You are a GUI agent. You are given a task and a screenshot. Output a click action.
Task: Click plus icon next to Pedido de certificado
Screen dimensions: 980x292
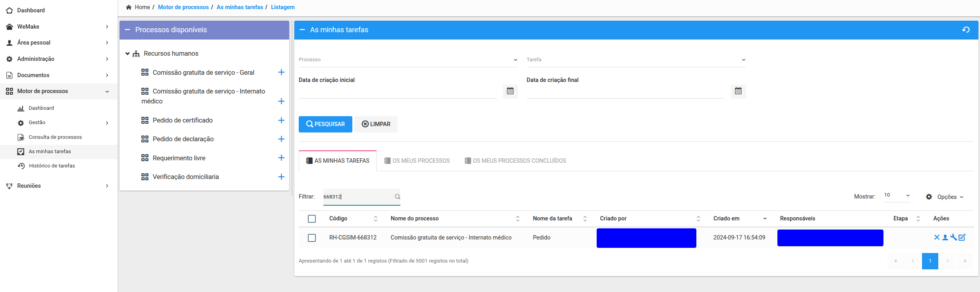click(281, 120)
